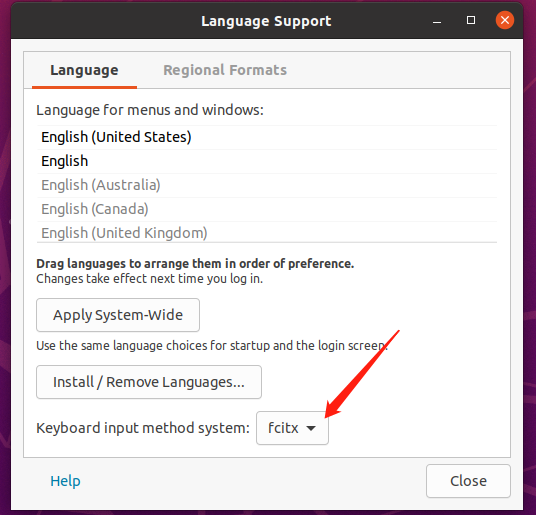Click the Close button
Viewport: 536px width, 515px height.
(468, 481)
